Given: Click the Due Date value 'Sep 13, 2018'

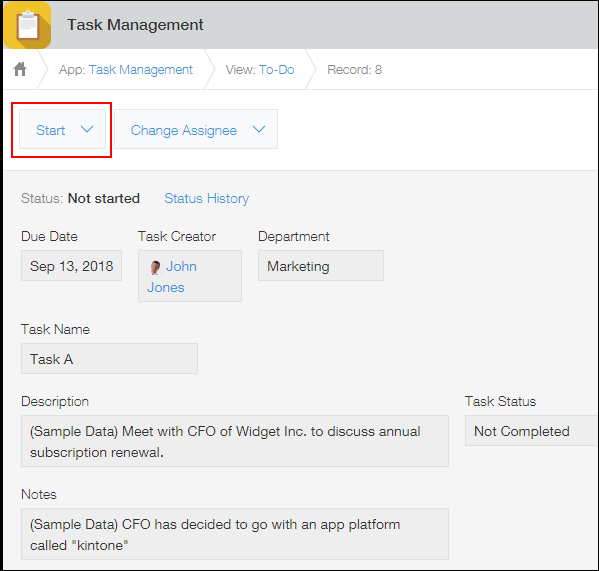Looking at the screenshot, I should pyautogui.click(x=71, y=266).
